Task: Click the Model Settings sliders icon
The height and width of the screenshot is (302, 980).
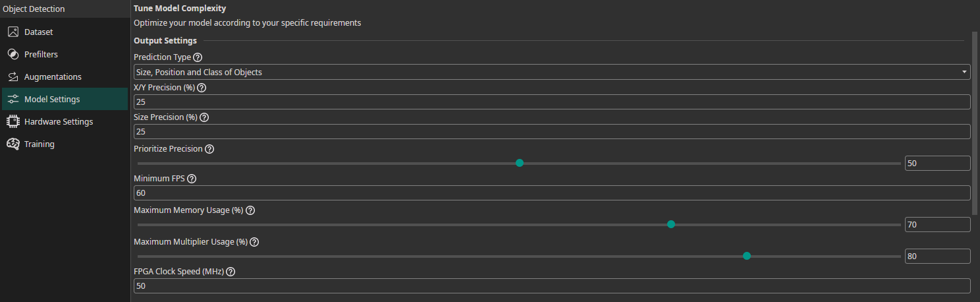Action: click(x=13, y=99)
